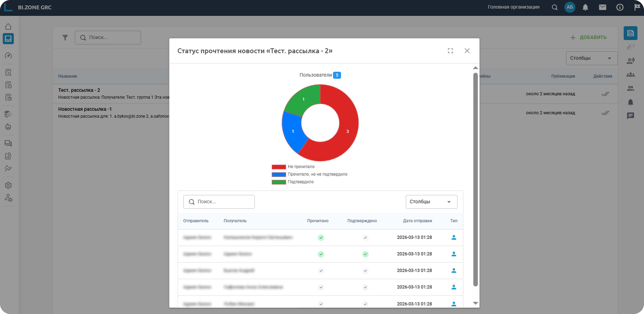Open the speaking person icon in right sidebar
The image size is (644, 314).
631,61
